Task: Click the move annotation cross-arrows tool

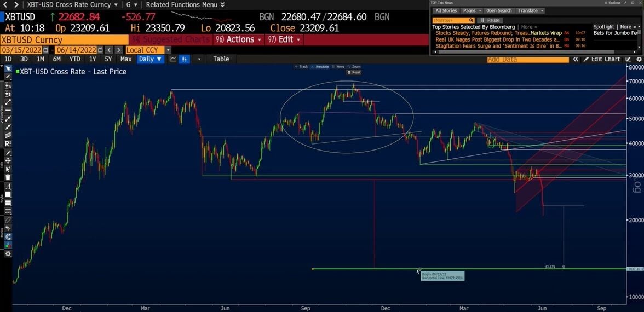Action: tap(8, 161)
